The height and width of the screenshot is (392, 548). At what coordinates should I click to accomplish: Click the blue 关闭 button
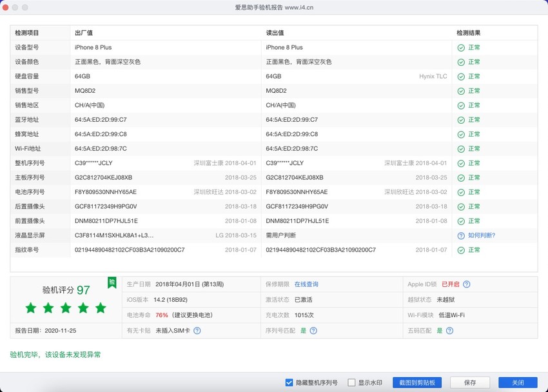click(x=518, y=382)
